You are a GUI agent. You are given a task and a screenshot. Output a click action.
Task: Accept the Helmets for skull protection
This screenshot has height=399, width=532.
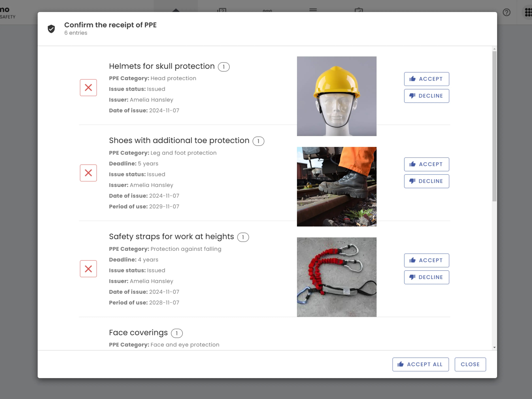pyautogui.click(x=426, y=79)
